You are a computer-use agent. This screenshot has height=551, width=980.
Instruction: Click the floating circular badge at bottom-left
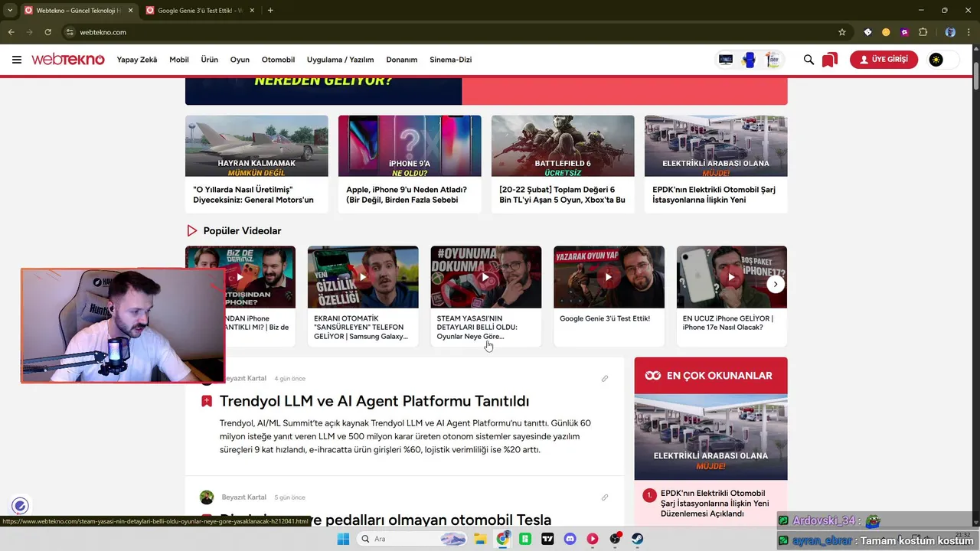[x=21, y=506]
